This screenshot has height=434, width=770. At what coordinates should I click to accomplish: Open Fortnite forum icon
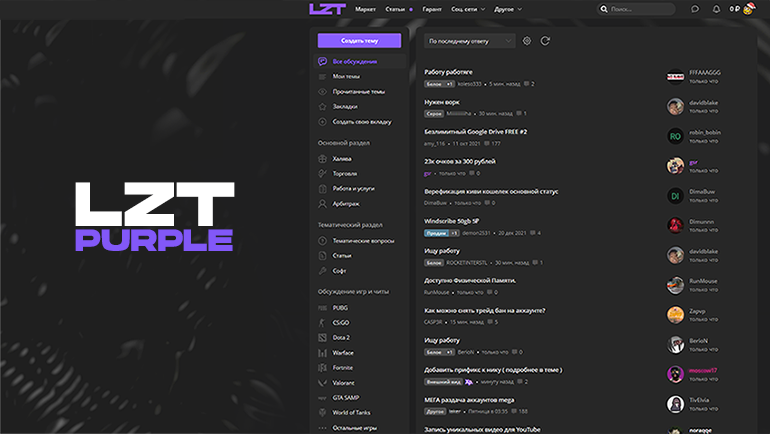click(x=322, y=367)
